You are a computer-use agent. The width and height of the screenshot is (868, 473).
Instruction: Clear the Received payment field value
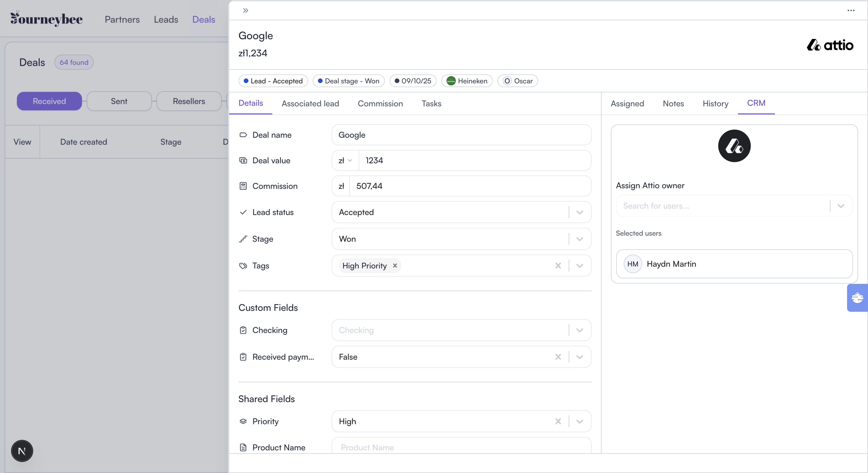pyautogui.click(x=558, y=357)
